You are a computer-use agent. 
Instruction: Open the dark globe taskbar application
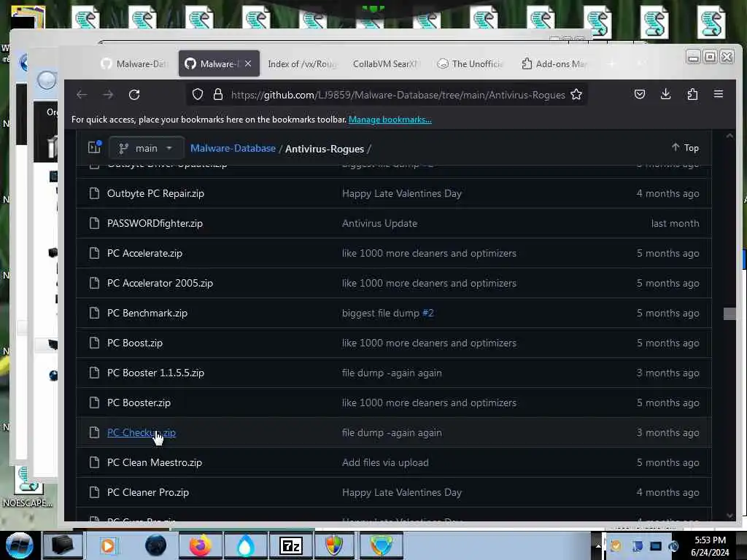(x=155, y=545)
